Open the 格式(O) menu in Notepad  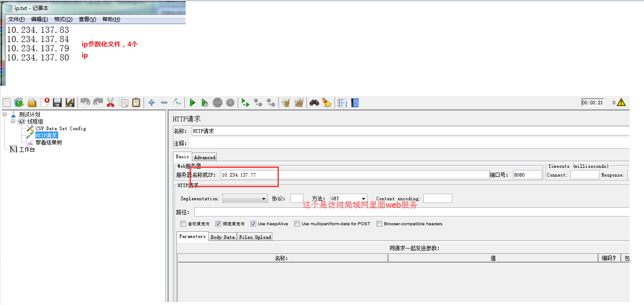click(63, 19)
